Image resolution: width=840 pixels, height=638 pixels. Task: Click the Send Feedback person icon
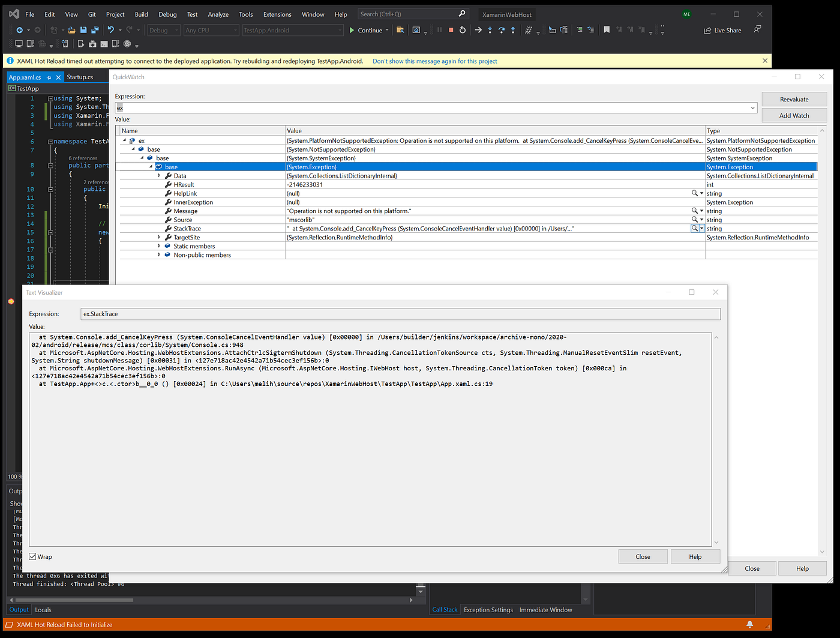(757, 29)
